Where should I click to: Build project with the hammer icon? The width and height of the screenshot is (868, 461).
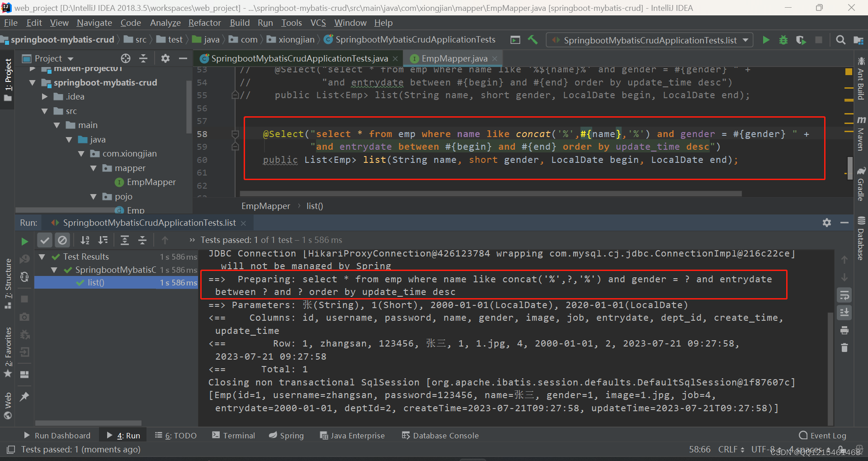[x=533, y=40]
